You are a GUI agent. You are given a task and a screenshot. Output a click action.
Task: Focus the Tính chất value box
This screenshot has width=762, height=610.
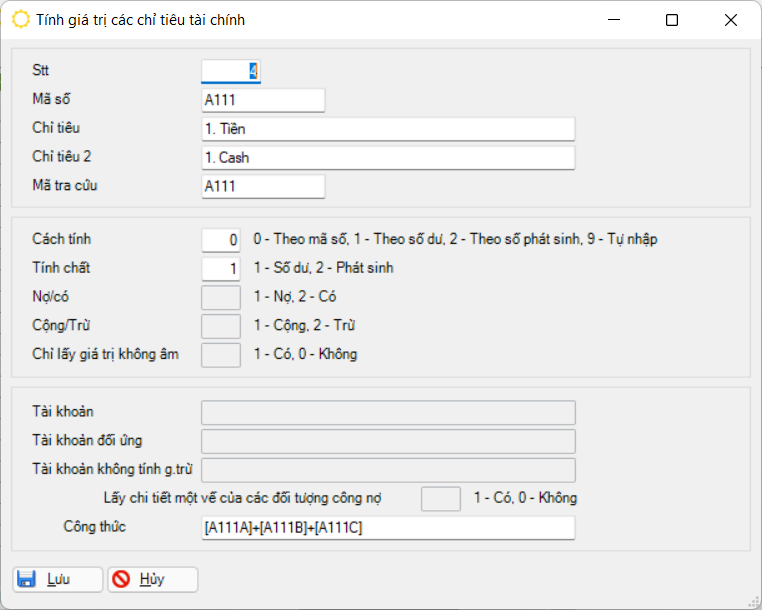point(221,269)
